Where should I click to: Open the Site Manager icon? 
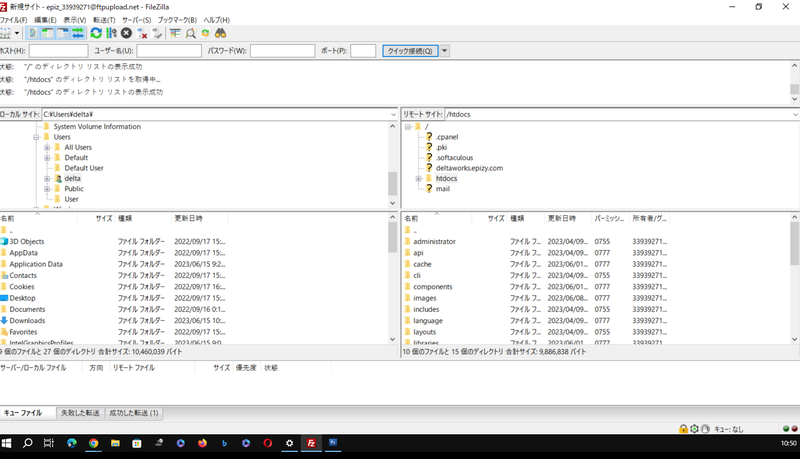coord(6,33)
